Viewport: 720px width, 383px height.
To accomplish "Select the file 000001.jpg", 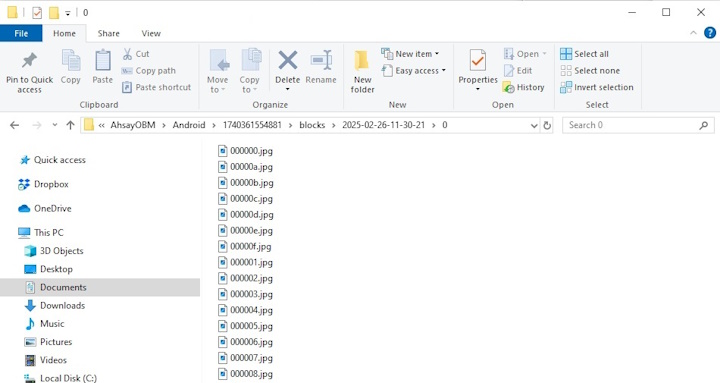I will click(245, 262).
